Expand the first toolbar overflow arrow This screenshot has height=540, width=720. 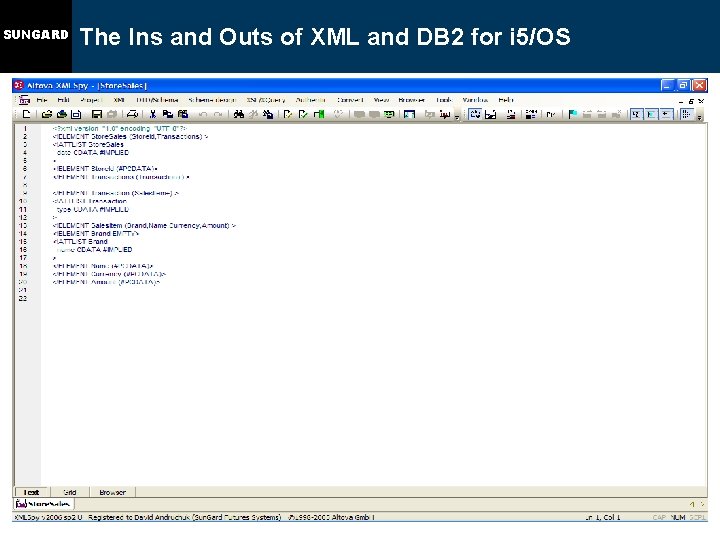click(x=457, y=117)
